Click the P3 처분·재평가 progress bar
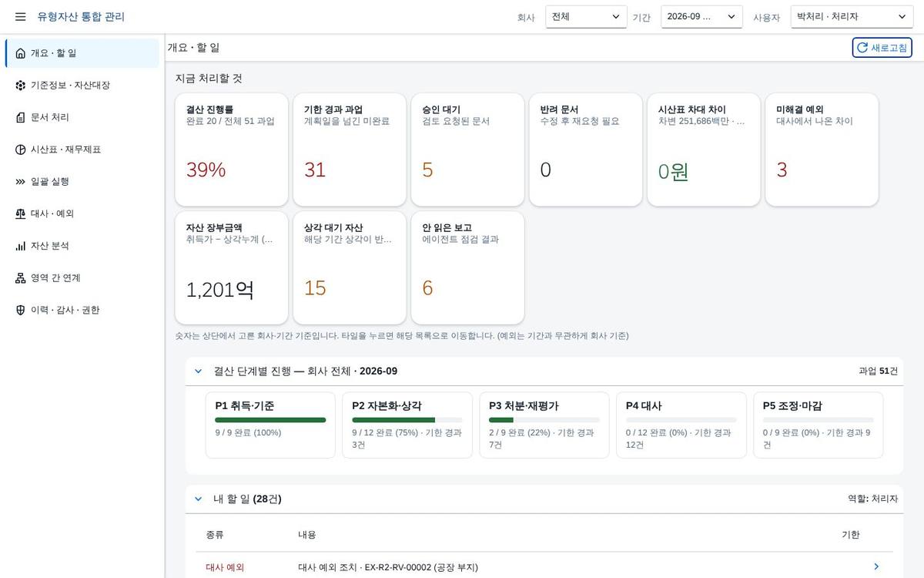This screenshot has width=924, height=578. point(544,420)
